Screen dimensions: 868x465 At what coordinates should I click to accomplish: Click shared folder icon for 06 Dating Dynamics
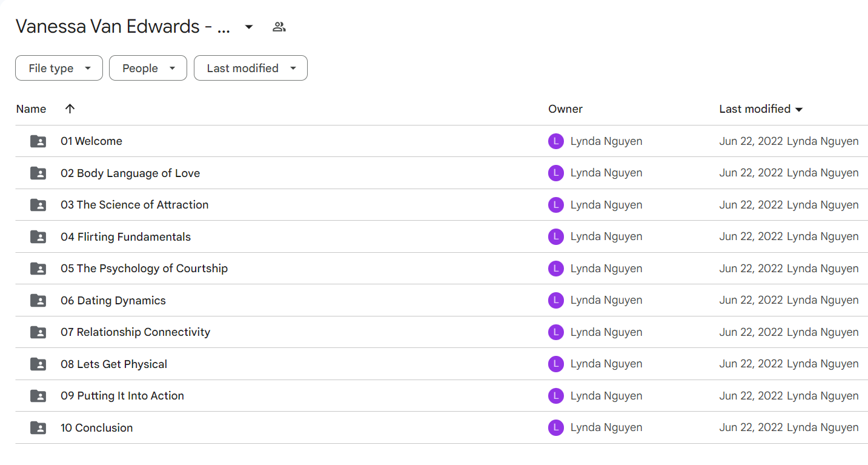(38, 301)
